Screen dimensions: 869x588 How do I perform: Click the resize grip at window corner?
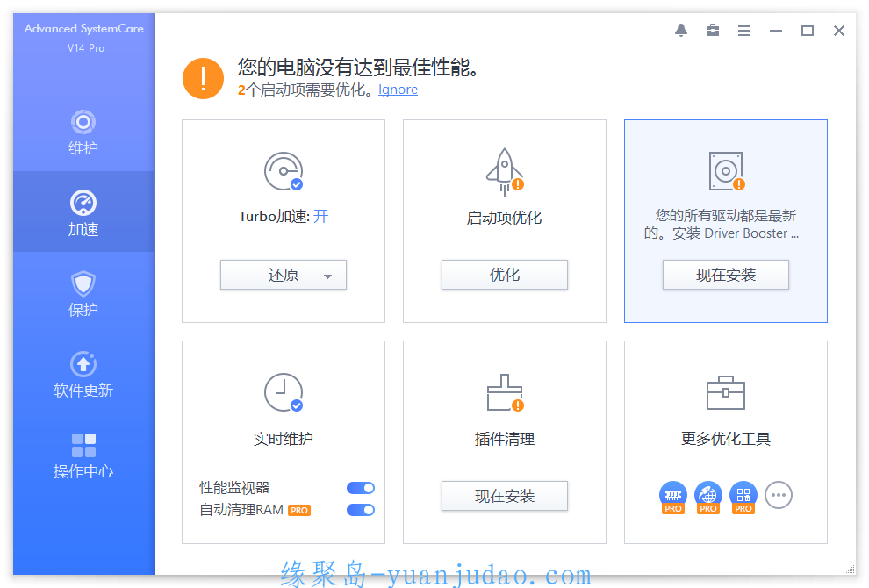(851, 570)
